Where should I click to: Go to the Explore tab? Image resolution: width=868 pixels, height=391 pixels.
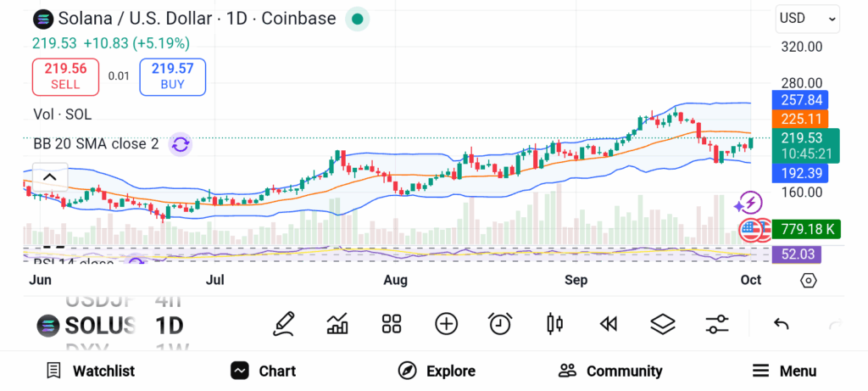(x=437, y=371)
